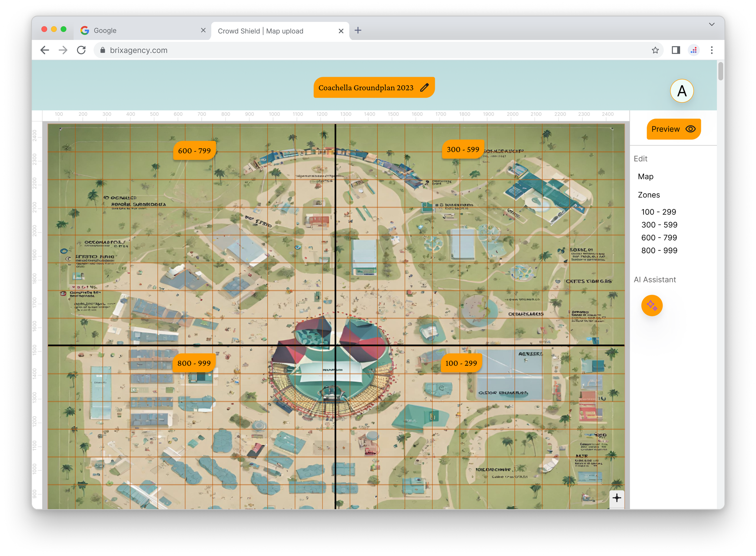The width and height of the screenshot is (756, 556).
Task: Edit the map title with the pencil icon
Action: click(x=424, y=87)
